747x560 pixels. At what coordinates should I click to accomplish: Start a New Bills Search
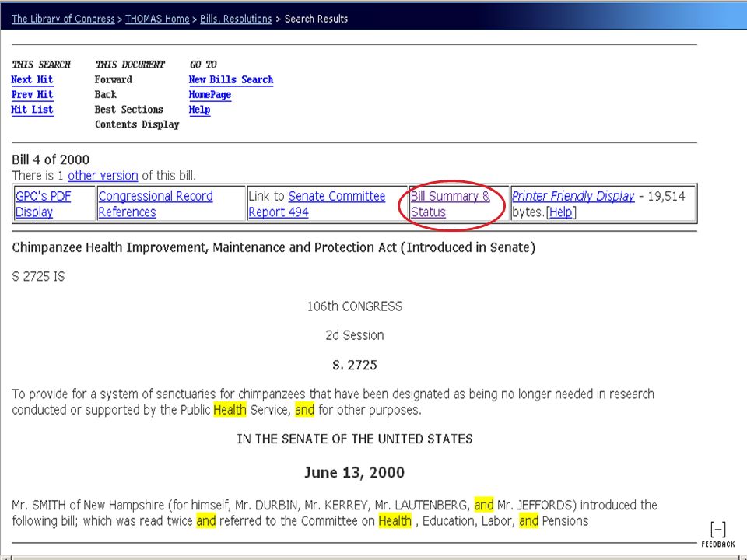pos(231,79)
